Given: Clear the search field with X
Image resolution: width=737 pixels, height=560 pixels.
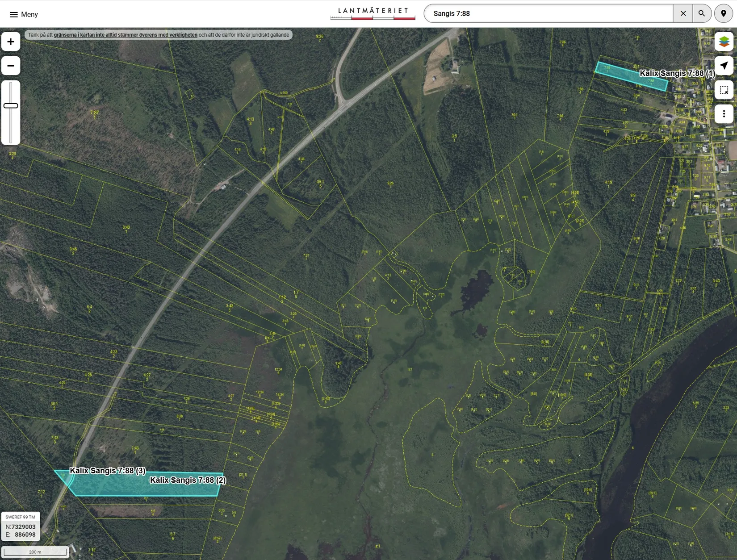Looking at the screenshot, I should click(683, 13).
